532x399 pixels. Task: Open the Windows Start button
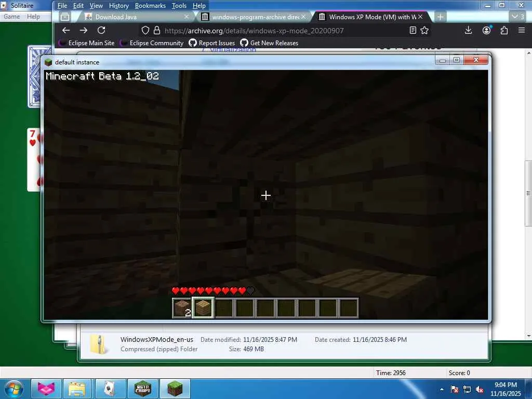[x=14, y=389]
